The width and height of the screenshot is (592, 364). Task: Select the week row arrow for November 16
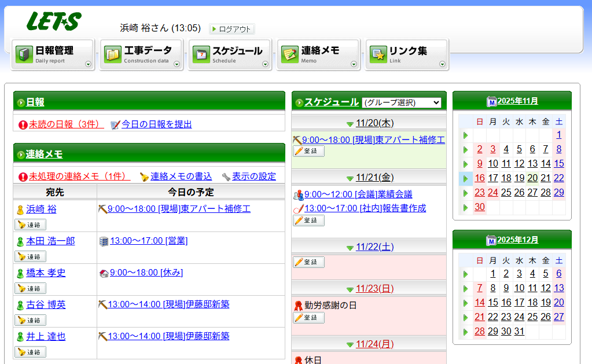(x=465, y=178)
